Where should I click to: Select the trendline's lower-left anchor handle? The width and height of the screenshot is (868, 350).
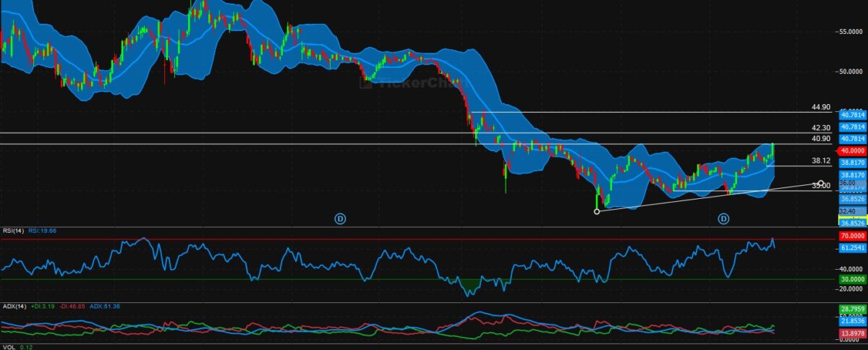[596, 212]
